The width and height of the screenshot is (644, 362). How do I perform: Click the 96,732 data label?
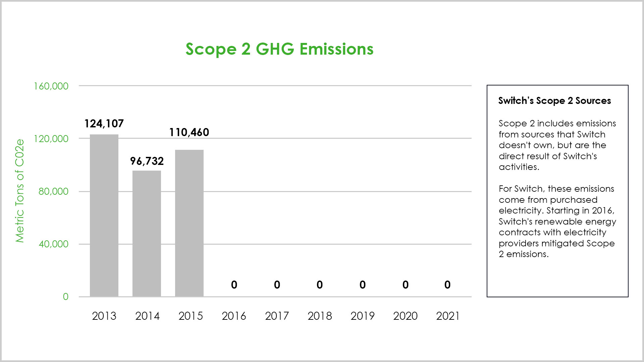point(147,161)
